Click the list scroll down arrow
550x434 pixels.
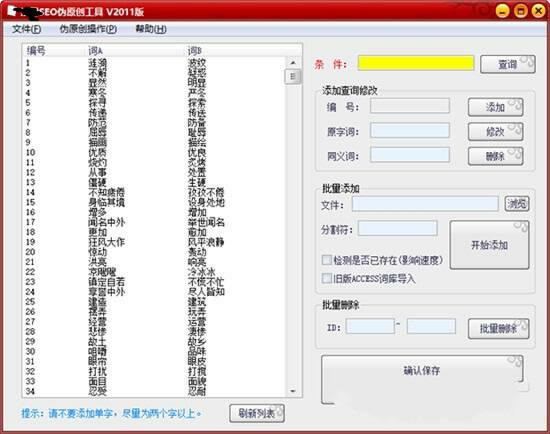(x=293, y=391)
